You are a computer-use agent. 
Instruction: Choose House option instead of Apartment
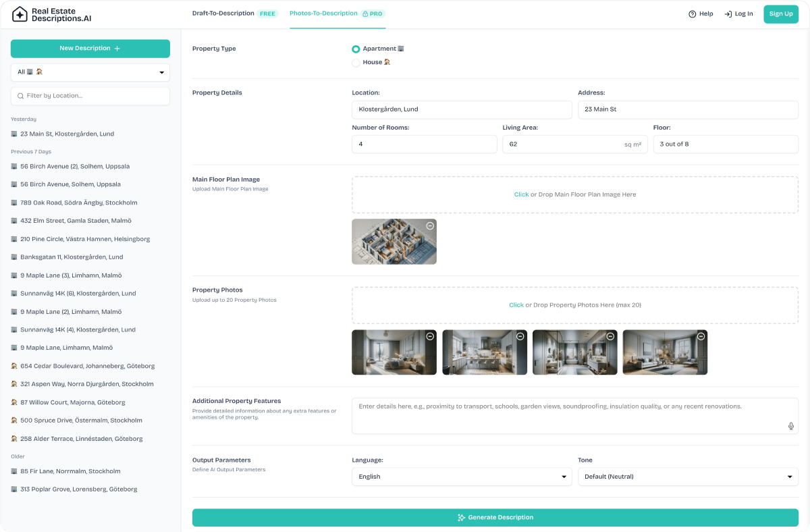(x=356, y=62)
